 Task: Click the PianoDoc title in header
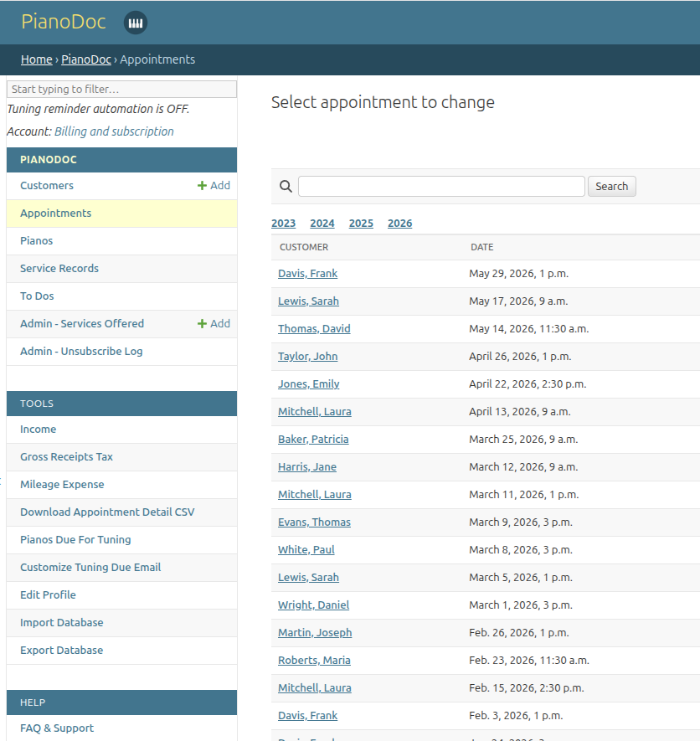(64, 22)
